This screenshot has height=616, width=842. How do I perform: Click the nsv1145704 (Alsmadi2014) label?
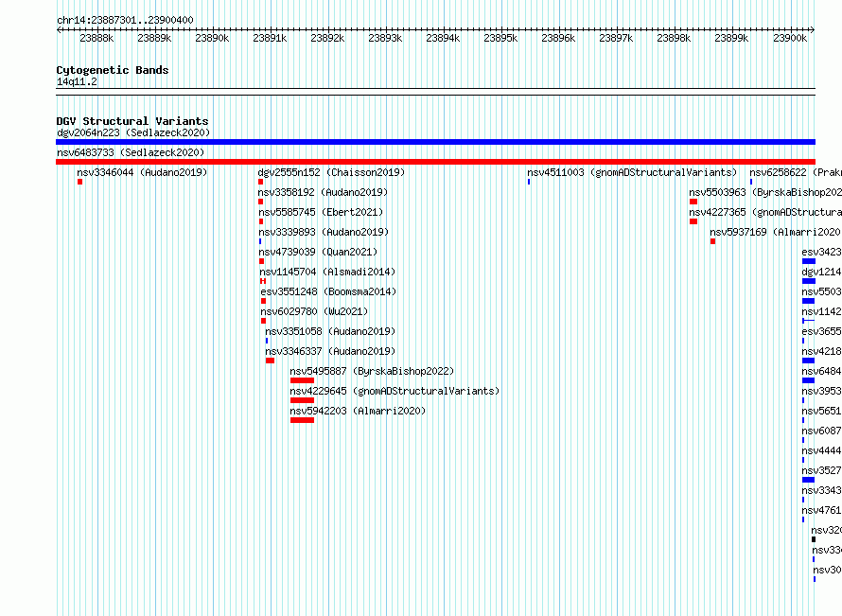[327, 272]
